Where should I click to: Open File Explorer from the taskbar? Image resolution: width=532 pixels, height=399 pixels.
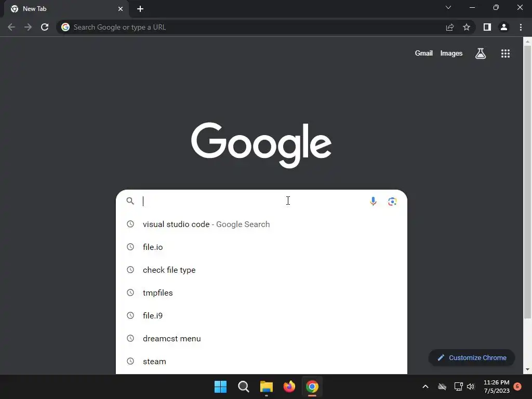tap(267, 387)
